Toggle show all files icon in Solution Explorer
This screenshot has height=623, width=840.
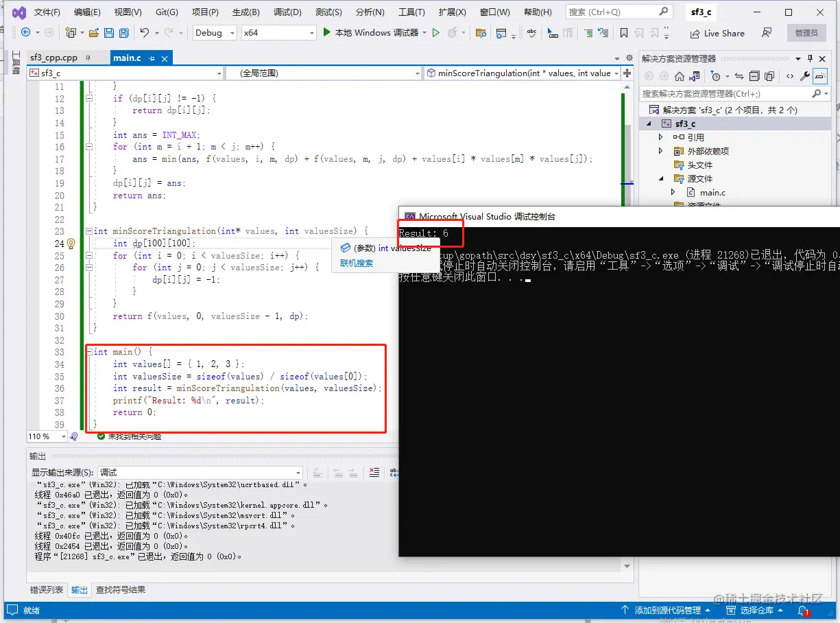tap(769, 76)
